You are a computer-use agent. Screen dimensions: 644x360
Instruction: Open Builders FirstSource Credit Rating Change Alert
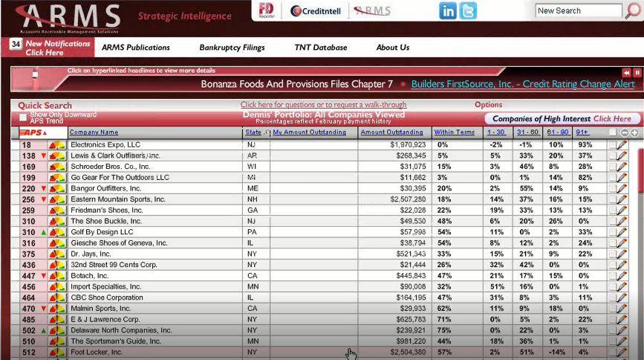[x=523, y=84]
